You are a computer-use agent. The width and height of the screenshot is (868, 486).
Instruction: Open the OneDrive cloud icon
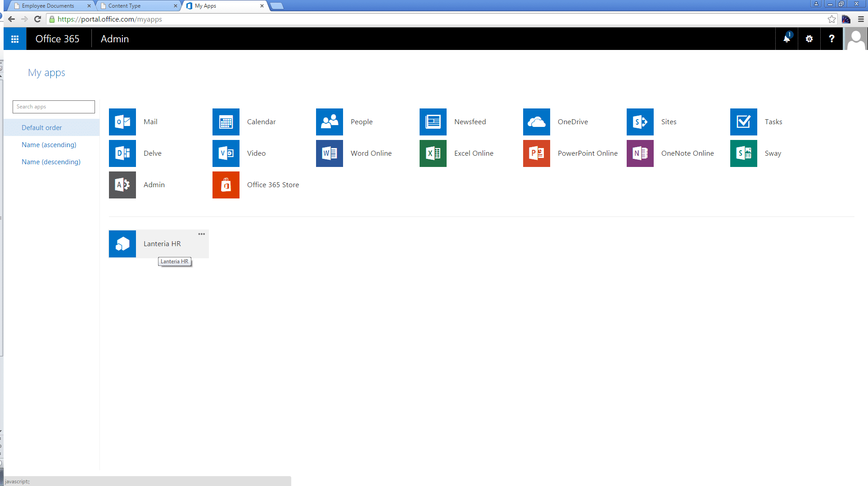point(537,122)
